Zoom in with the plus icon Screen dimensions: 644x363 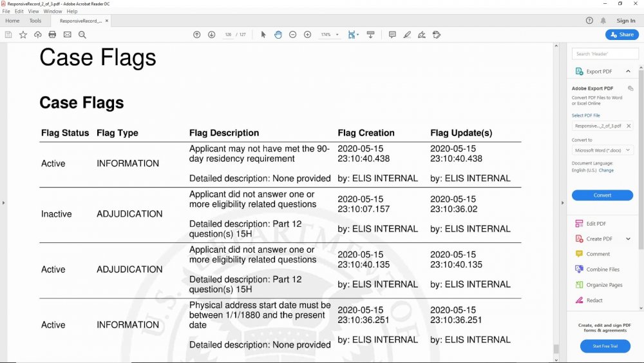[x=307, y=35]
